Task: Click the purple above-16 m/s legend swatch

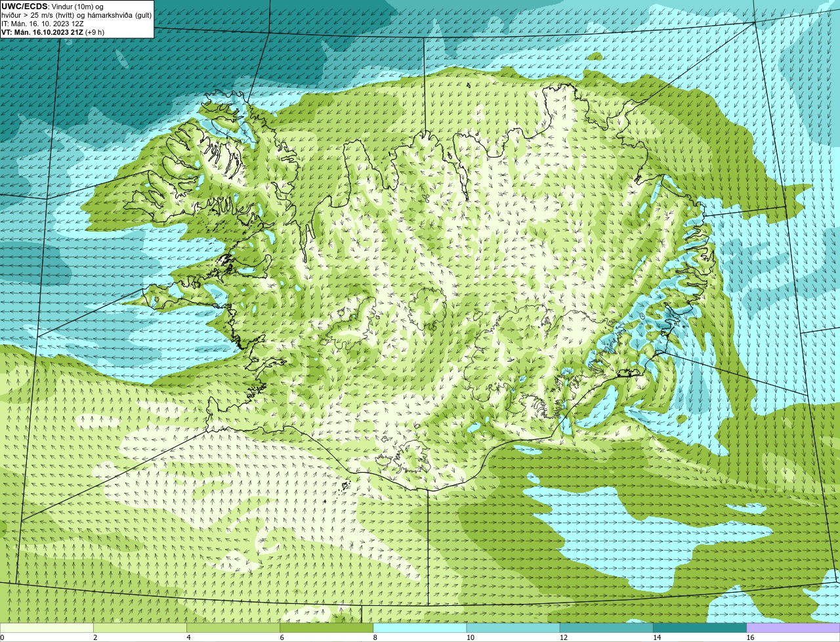Action: (x=793, y=628)
